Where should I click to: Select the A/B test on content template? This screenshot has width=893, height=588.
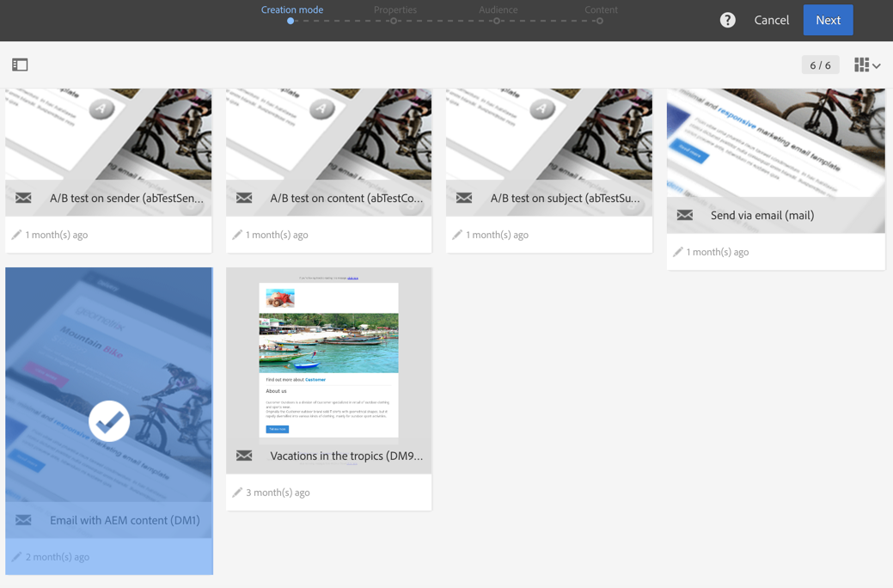point(328,138)
